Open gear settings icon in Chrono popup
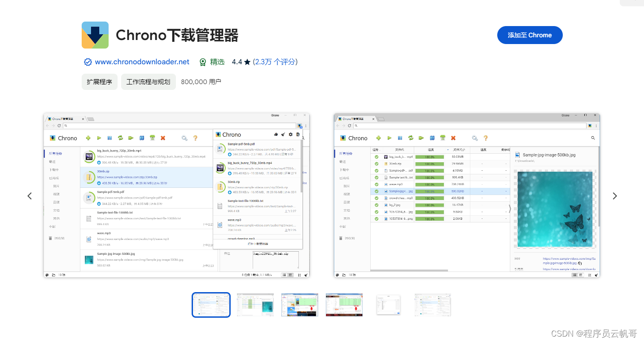 coord(291,134)
